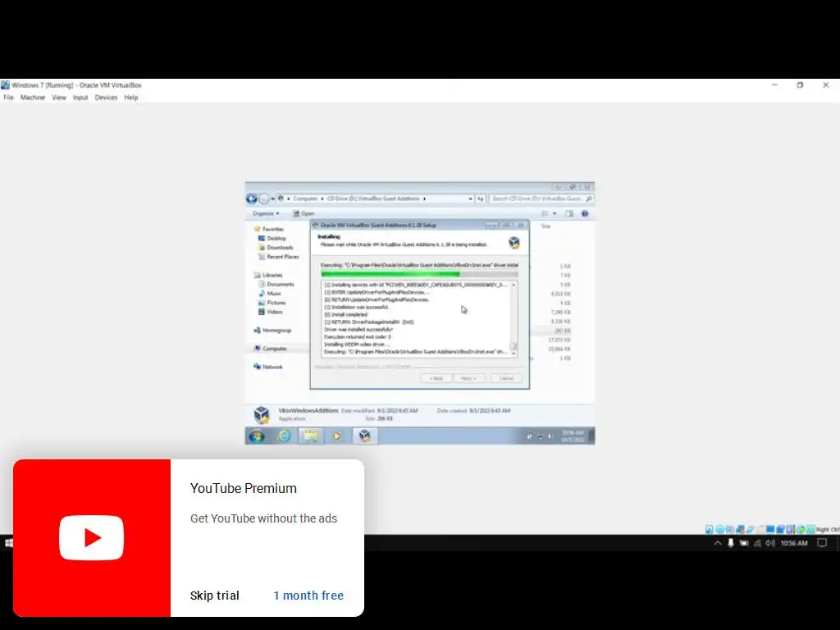Click the Explorer refresh button
Image resolution: width=840 pixels, height=630 pixels.
(x=481, y=199)
